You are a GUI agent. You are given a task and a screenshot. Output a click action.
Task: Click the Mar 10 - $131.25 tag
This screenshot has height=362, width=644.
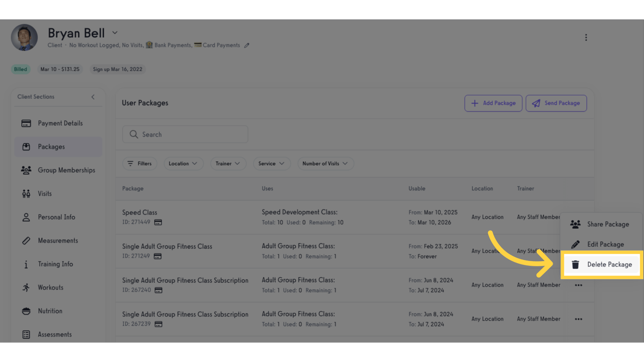tap(60, 69)
